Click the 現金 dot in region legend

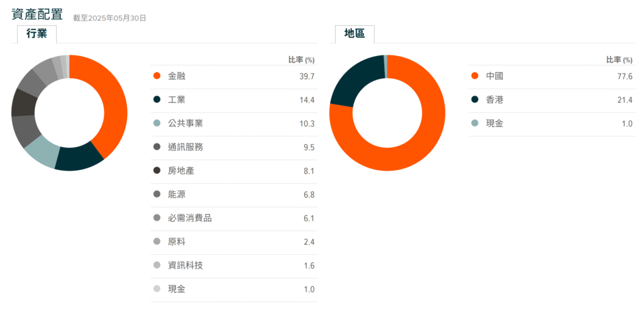475,123
